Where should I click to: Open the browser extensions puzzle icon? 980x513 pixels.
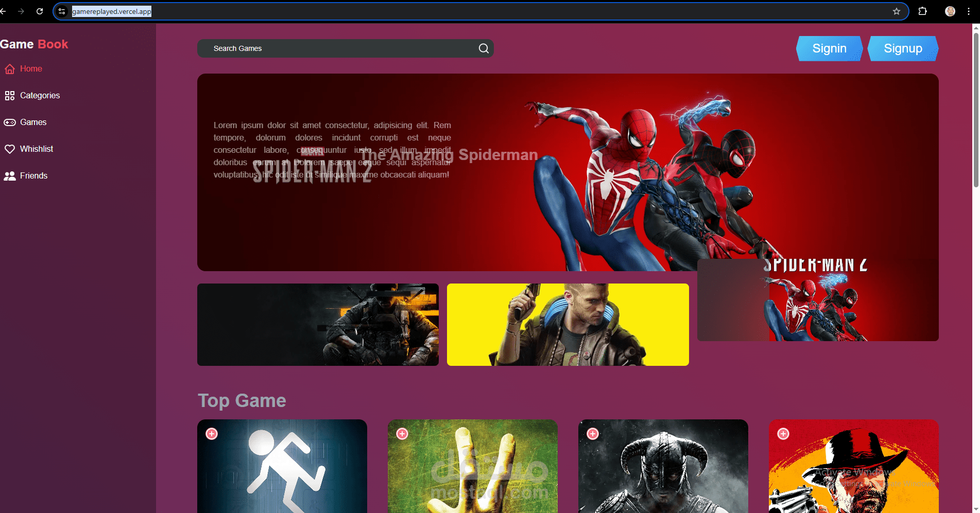(x=922, y=11)
